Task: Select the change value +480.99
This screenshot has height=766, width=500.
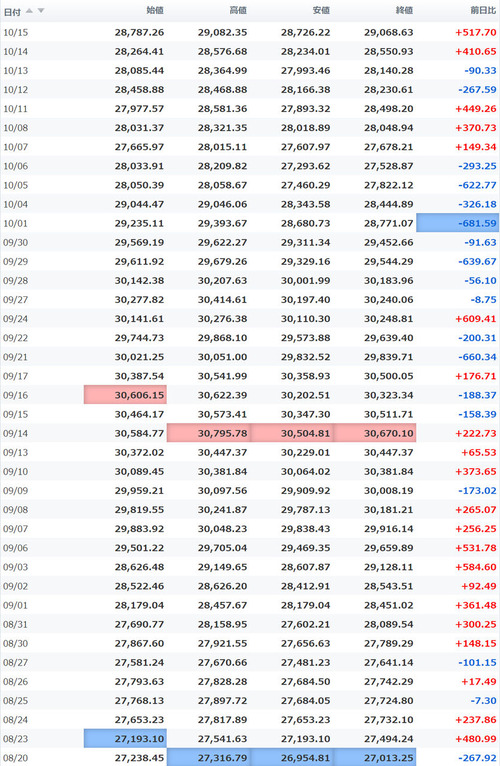Action: click(476, 738)
